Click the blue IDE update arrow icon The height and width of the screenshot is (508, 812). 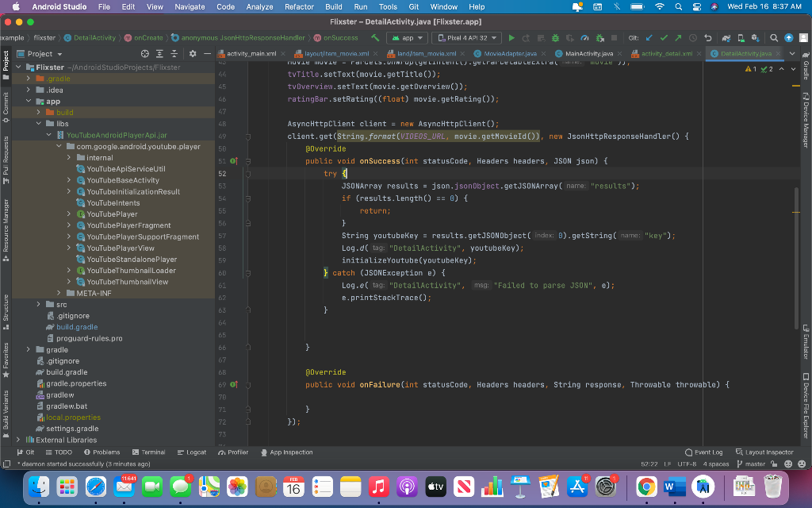click(x=789, y=38)
